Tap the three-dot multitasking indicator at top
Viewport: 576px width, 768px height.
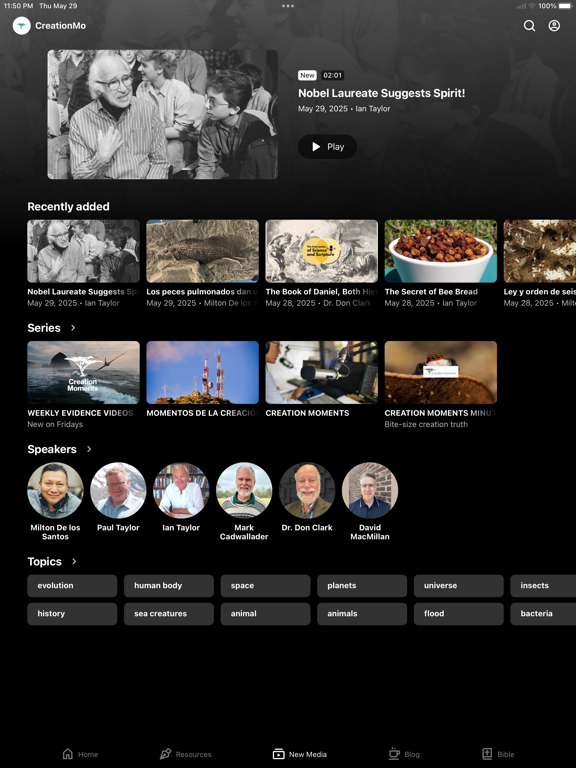pyautogui.click(x=288, y=6)
